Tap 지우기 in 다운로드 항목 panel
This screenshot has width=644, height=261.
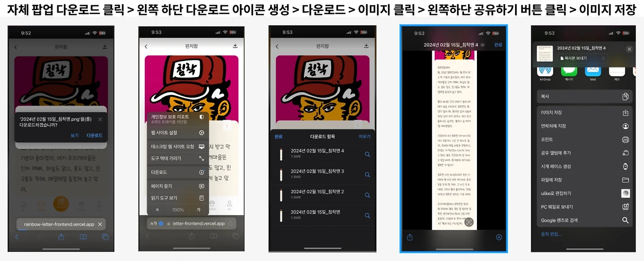tap(364, 137)
